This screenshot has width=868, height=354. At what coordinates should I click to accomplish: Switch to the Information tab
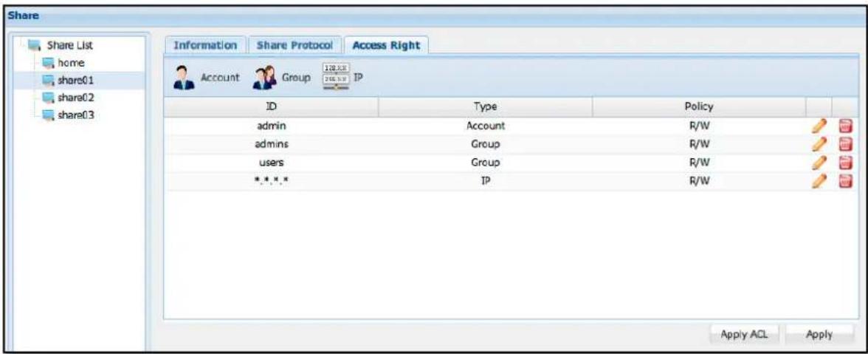[x=205, y=45]
